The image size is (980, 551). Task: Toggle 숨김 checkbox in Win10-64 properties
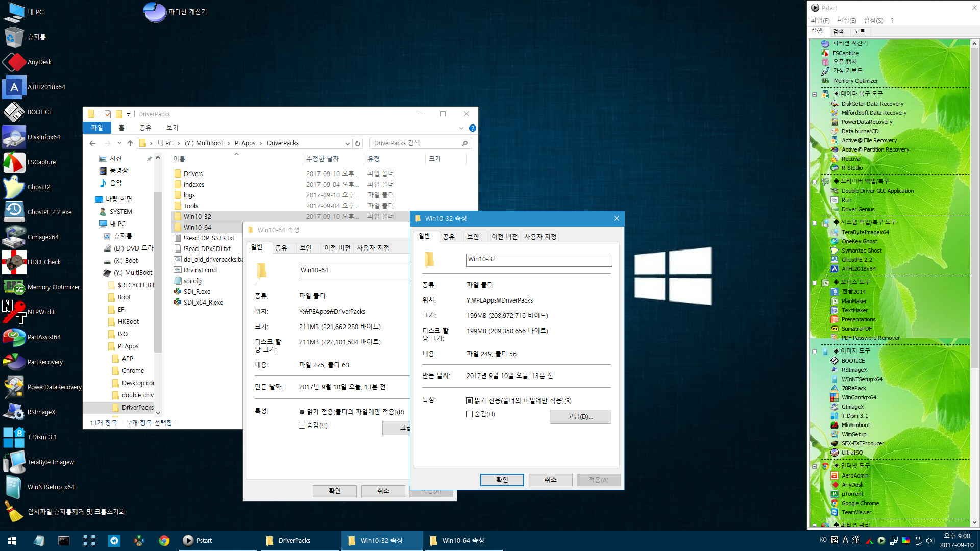tap(302, 425)
